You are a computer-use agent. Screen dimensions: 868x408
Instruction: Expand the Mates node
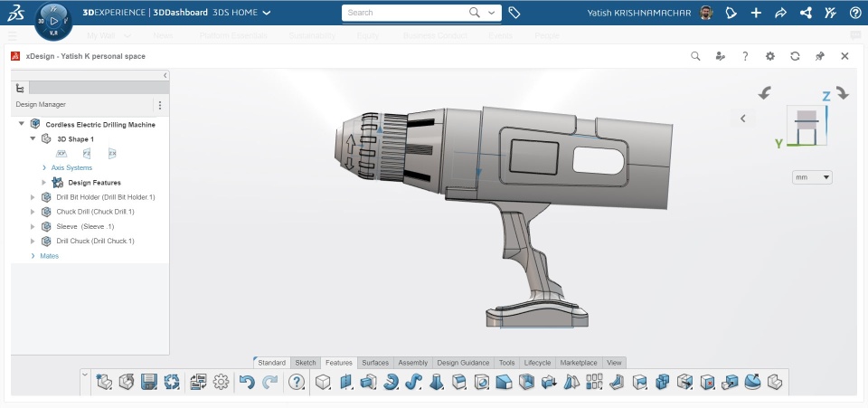[x=33, y=256]
